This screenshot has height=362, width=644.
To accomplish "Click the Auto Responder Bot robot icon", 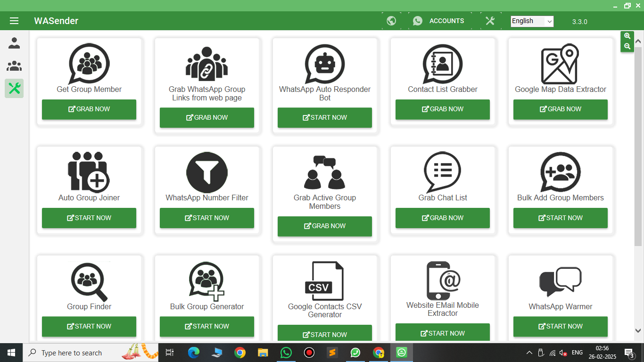I will pos(325,64).
